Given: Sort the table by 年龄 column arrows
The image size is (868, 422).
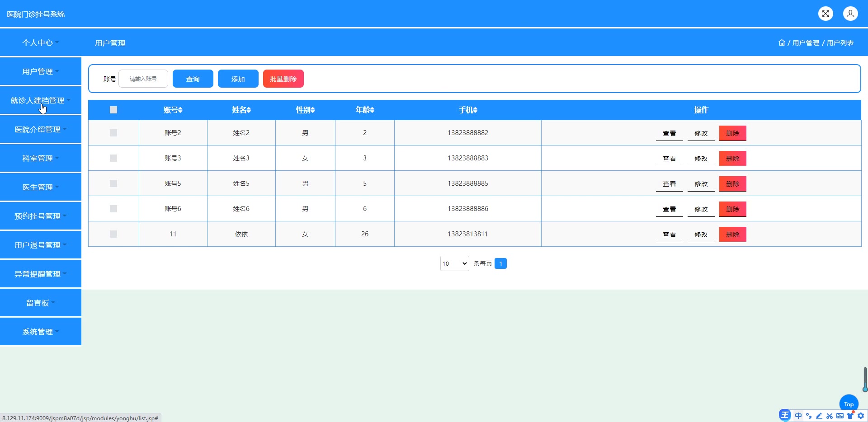Looking at the screenshot, I should (x=372, y=110).
